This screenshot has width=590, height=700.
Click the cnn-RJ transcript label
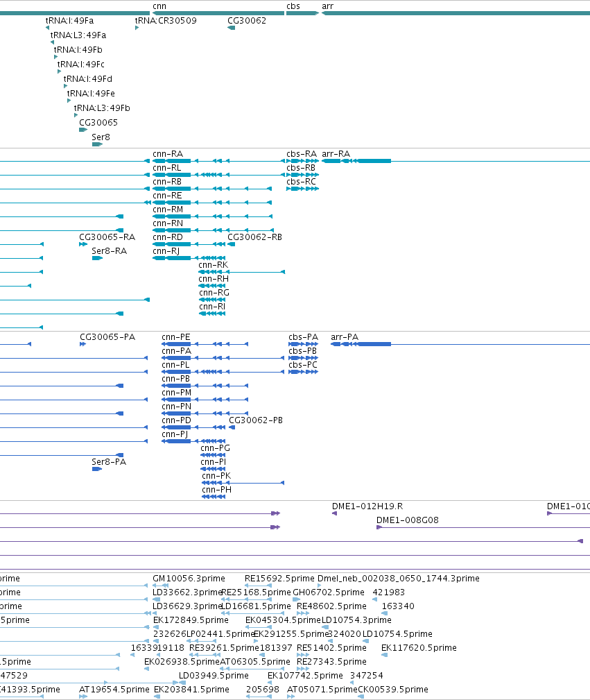[x=166, y=251]
